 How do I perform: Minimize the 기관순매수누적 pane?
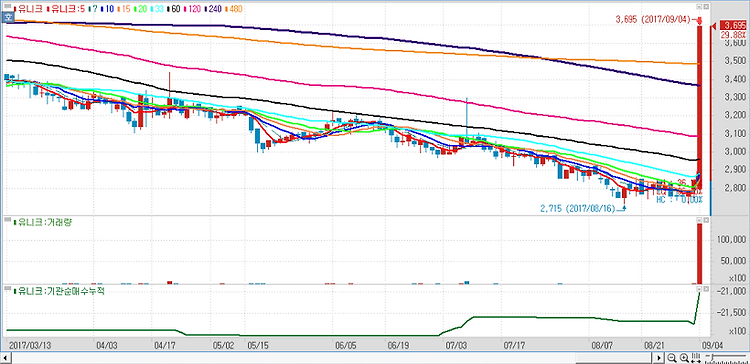(x=700, y=289)
